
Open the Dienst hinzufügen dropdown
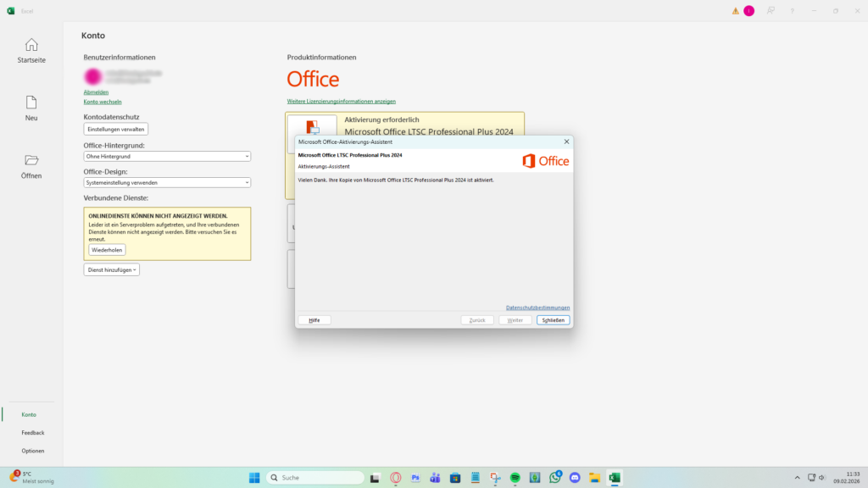[x=111, y=269]
